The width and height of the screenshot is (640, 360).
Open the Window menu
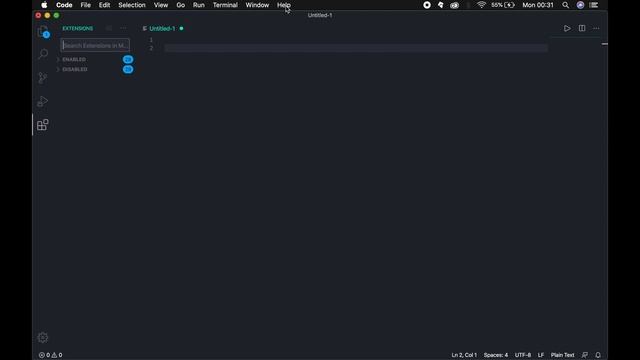(257, 5)
